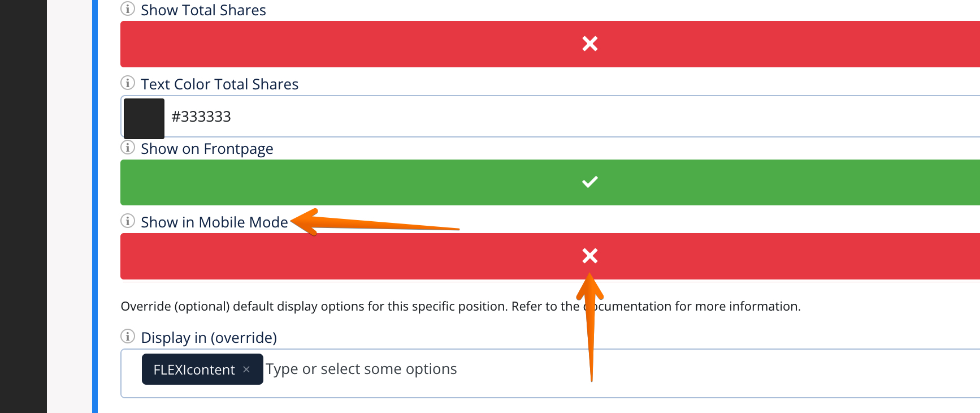Click info icon beside Text Color Total Shares
The height and width of the screenshot is (413, 980).
coord(128,83)
